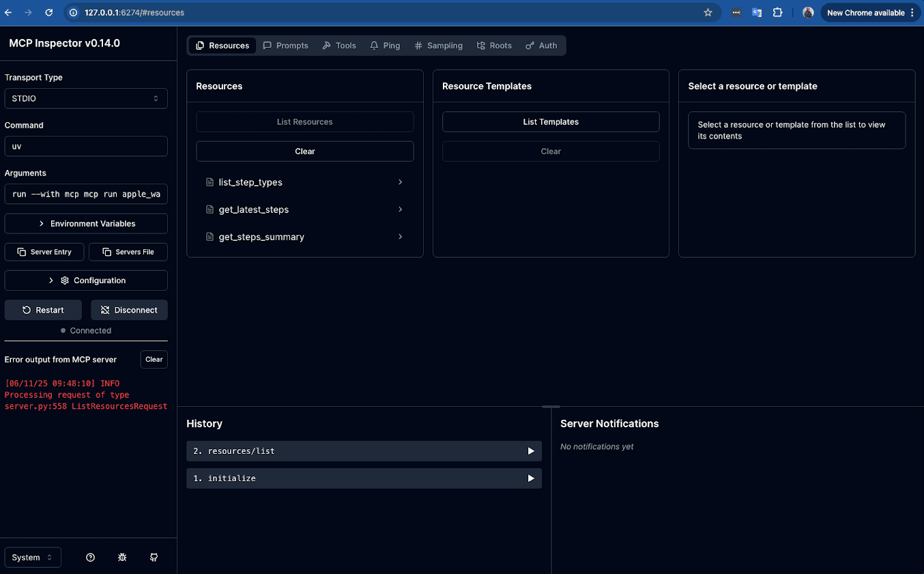Expand the Environment Variables section
924x574 pixels.
pos(86,224)
